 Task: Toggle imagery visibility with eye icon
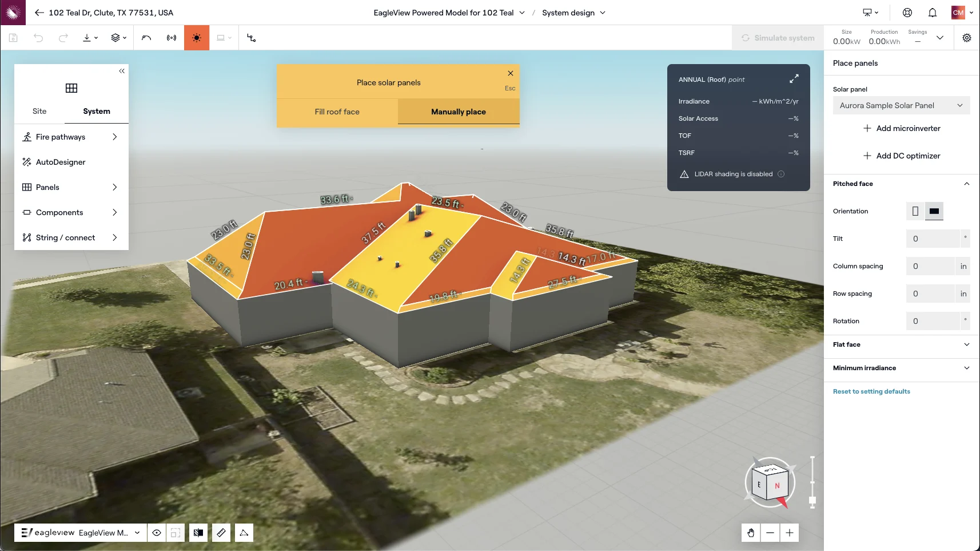(x=157, y=533)
